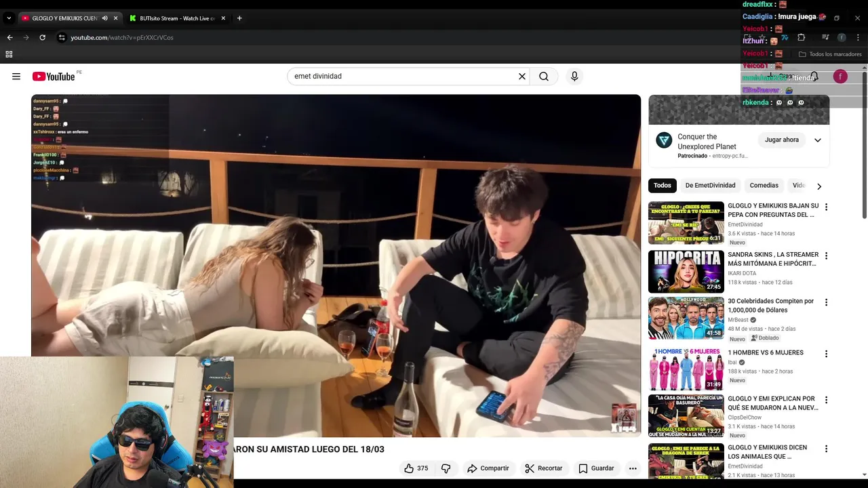Open the browser tab search dropdown
Image resolution: width=868 pixels, height=488 pixels.
(x=9, y=18)
